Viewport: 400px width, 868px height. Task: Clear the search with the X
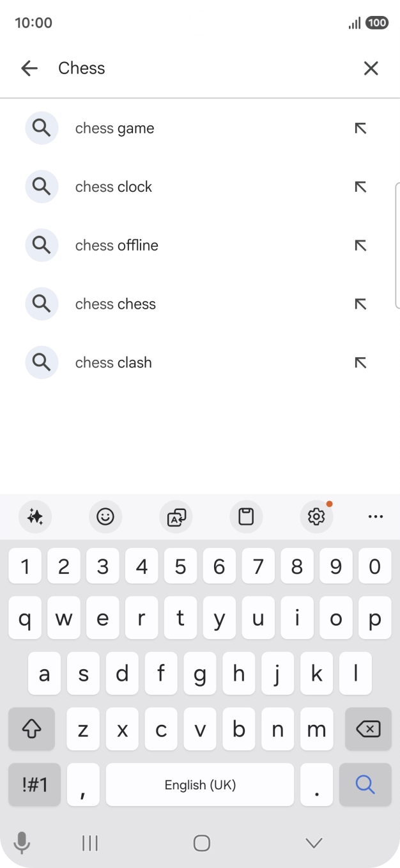coord(371,68)
